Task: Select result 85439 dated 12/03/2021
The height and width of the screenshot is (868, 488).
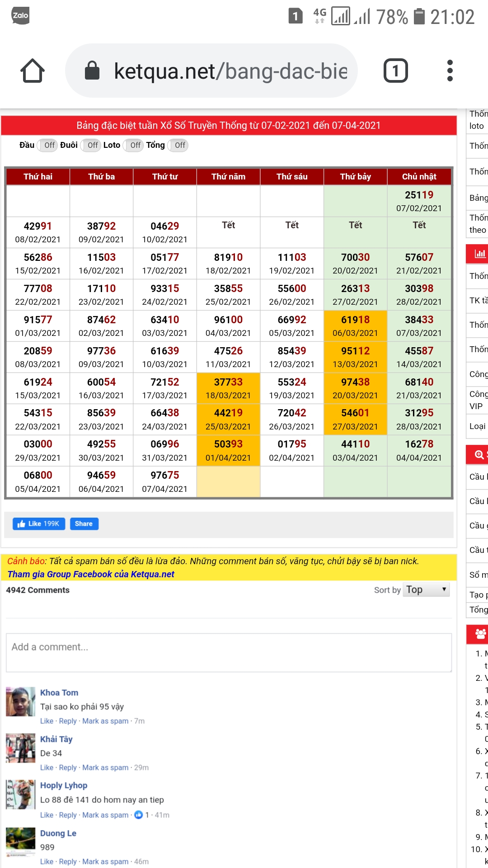Action: [292, 357]
